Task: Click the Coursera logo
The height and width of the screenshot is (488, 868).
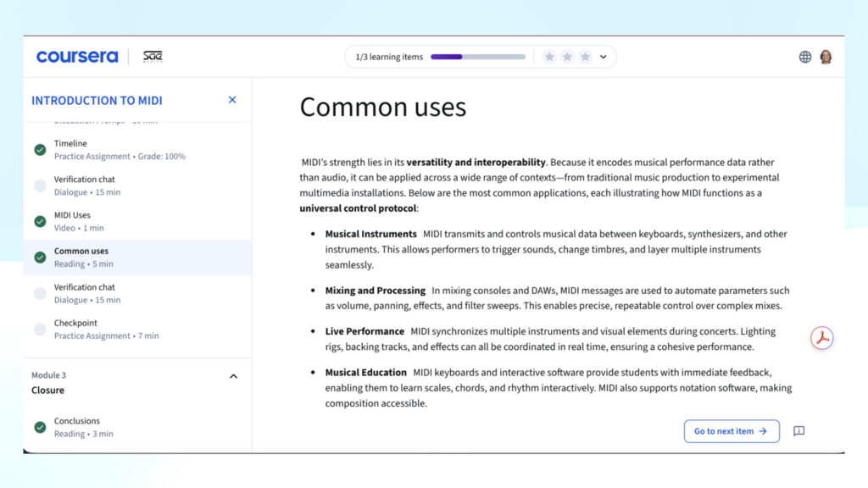Action: [x=76, y=56]
